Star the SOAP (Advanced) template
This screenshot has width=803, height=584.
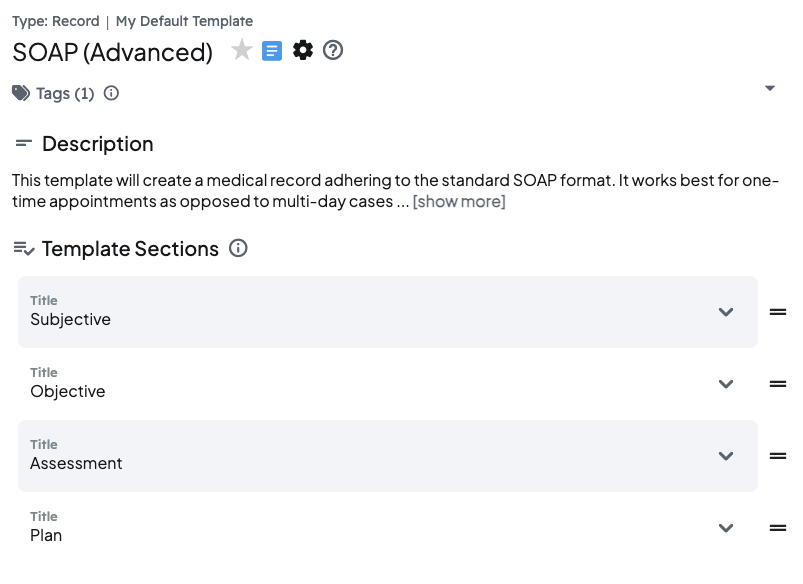241,51
